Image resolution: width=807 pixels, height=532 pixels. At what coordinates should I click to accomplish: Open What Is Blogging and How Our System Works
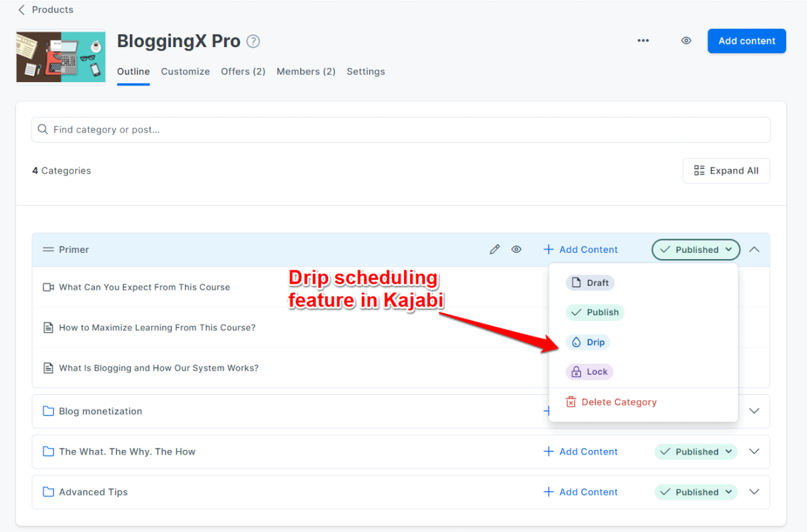point(159,368)
